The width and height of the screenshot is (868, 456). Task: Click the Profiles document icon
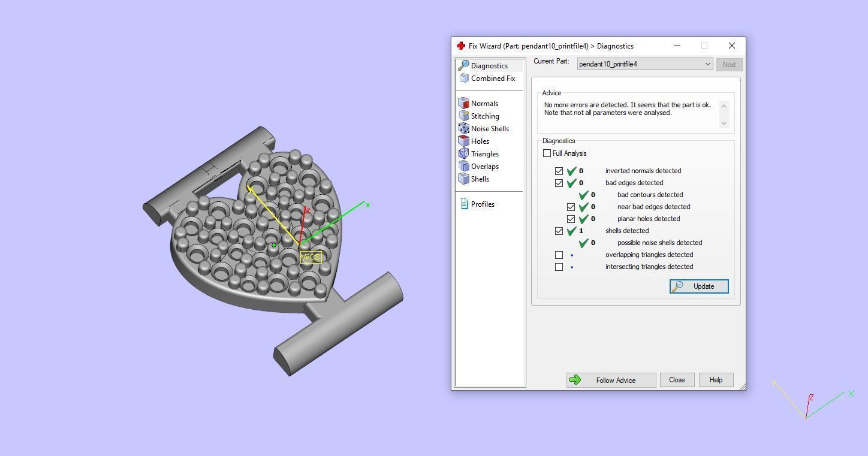point(464,204)
